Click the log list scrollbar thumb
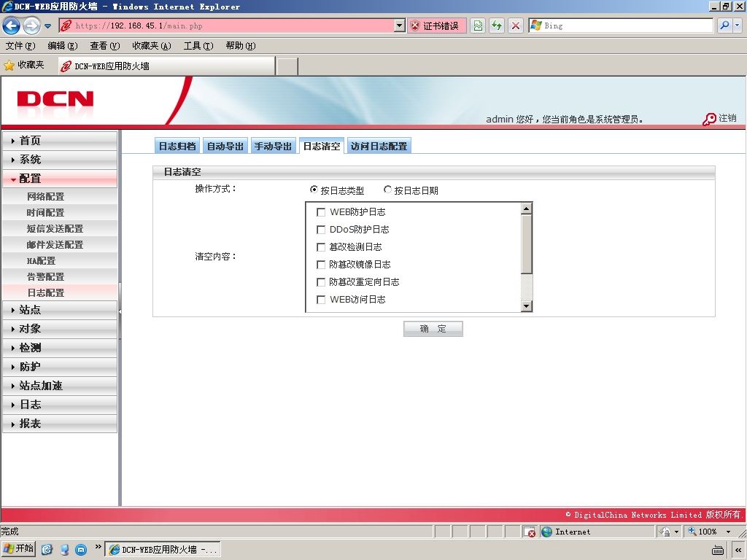The width and height of the screenshot is (747, 560). tap(527, 244)
